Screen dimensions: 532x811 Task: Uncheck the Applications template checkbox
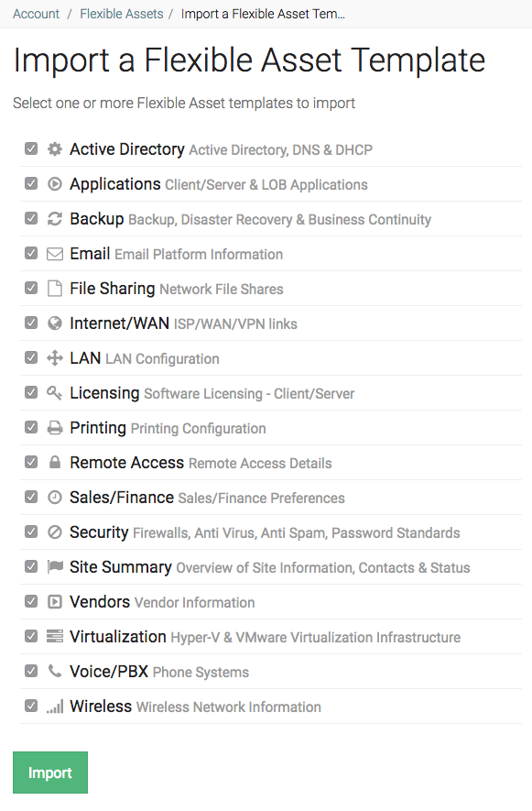[x=31, y=183]
